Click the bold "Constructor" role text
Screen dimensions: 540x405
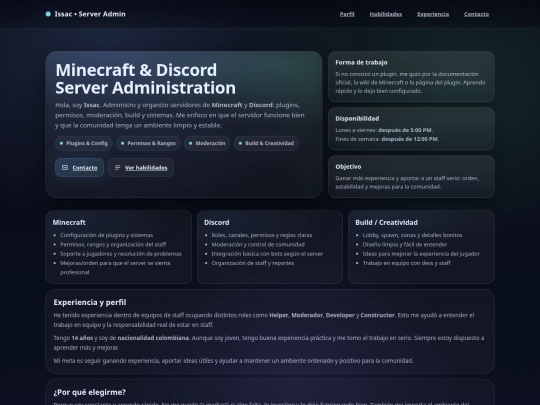click(x=378, y=315)
